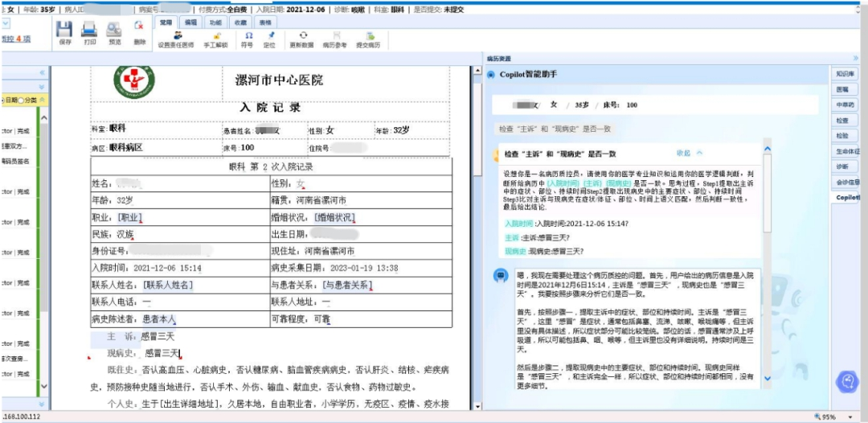
Task: Open the 收藏 ribbon tab
Action: click(x=240, y=23)
